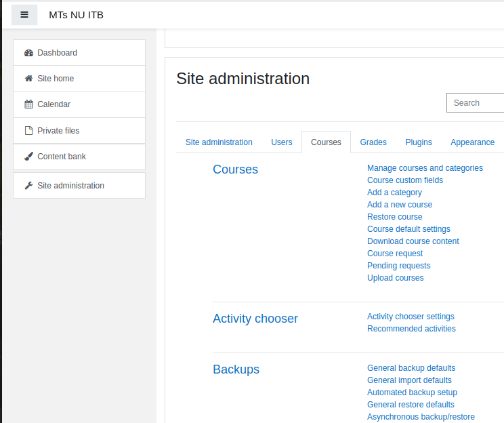Open Course default settings

pyautogui.click(x=408, y=229)
